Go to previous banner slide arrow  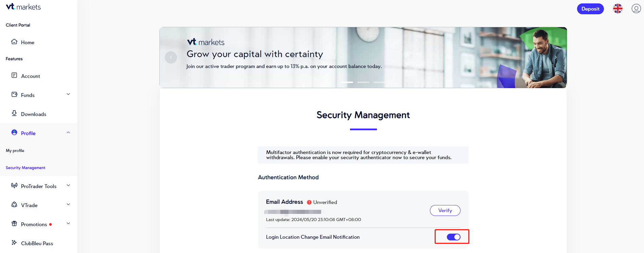[x=171, y=57]
